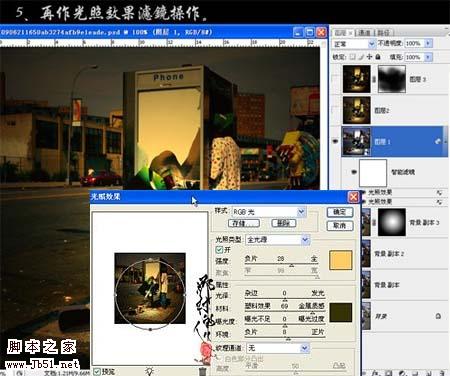Select the 智能滤镜 white mask thumbnail
This screenshot has height=376, width=450.
point(373,173)
